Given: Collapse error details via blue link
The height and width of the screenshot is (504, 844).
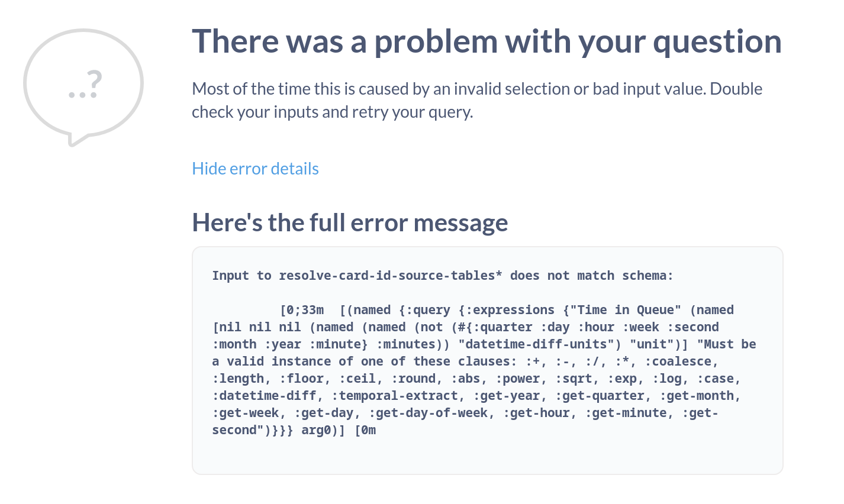Looking at the screenshot, I should [x=255, y=169].
